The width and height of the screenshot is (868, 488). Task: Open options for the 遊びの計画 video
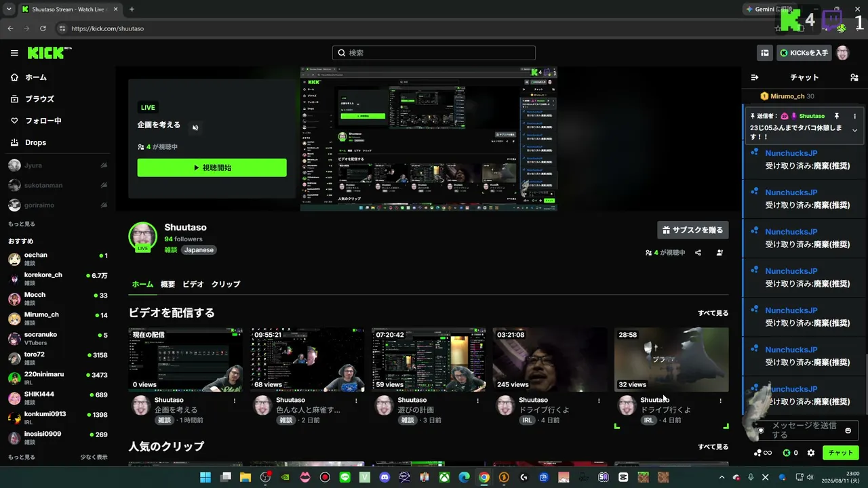click(477, 401)
